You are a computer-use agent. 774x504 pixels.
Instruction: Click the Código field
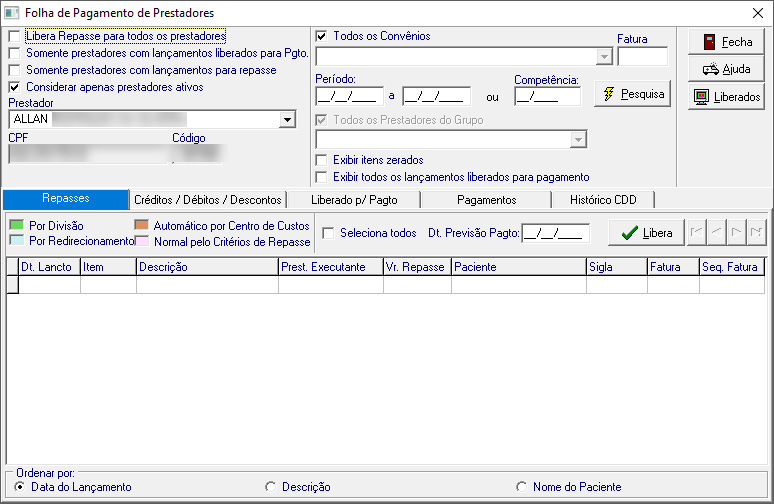[197, 154]
